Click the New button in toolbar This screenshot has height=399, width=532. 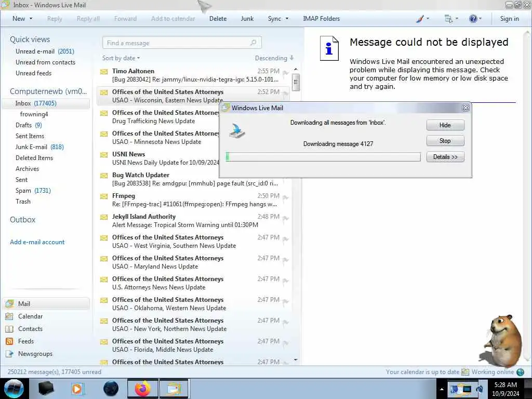(x=19, y=19)
